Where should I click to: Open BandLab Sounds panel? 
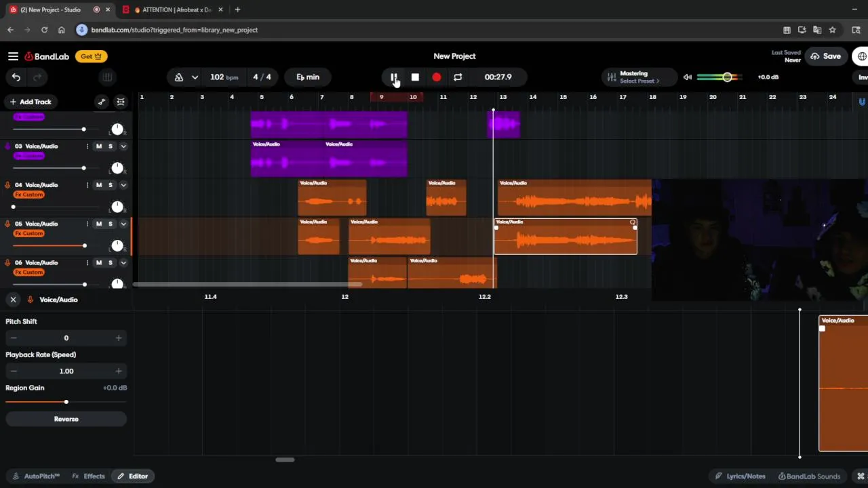809,476
